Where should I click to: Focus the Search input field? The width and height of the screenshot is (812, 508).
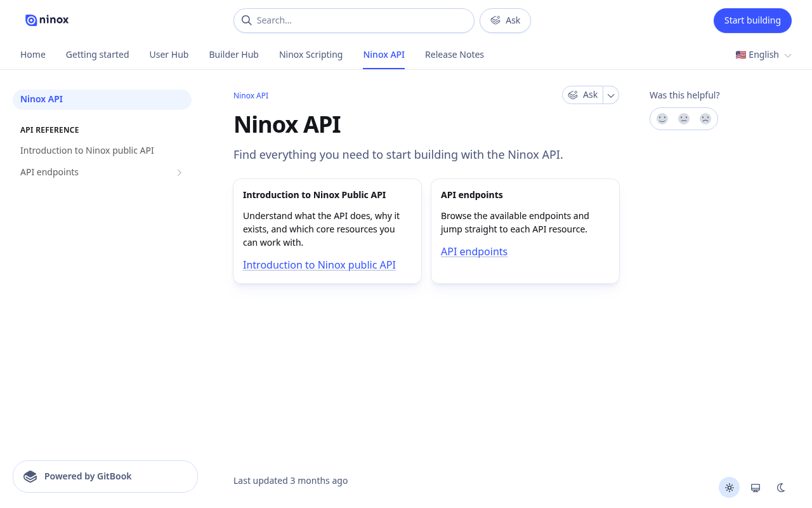pyautogui.click(x=354, y=20)
